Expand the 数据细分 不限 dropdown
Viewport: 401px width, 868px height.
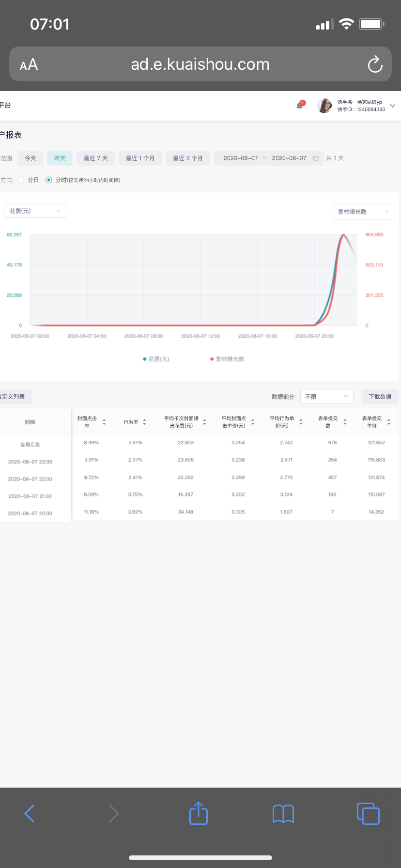[326, 397]
